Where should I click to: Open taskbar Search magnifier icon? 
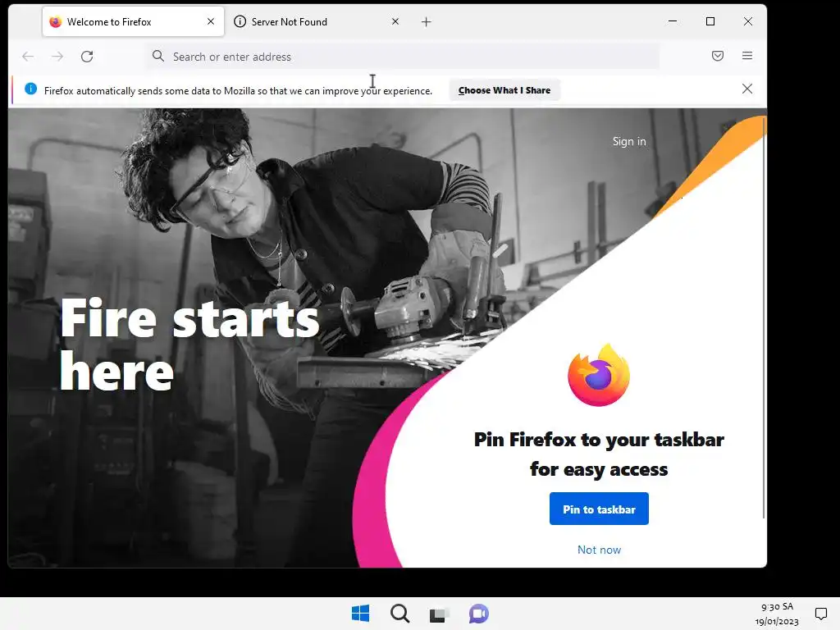pos(399,614)
